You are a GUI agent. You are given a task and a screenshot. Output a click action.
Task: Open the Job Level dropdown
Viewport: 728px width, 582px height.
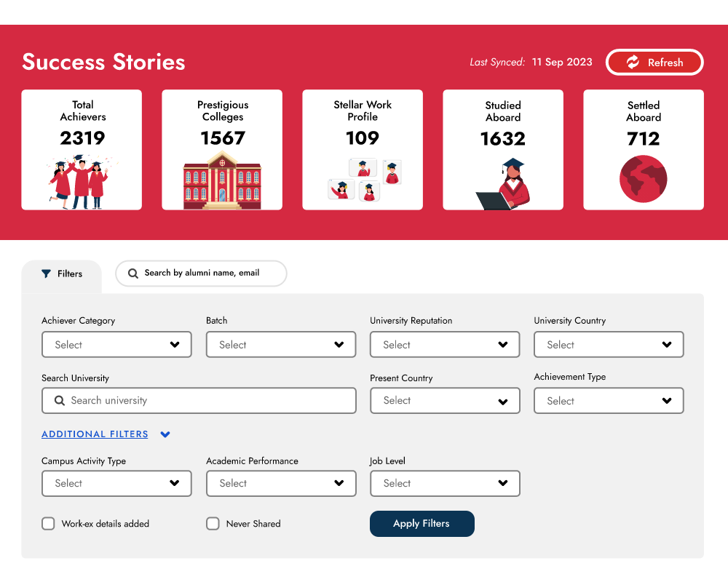445,483
